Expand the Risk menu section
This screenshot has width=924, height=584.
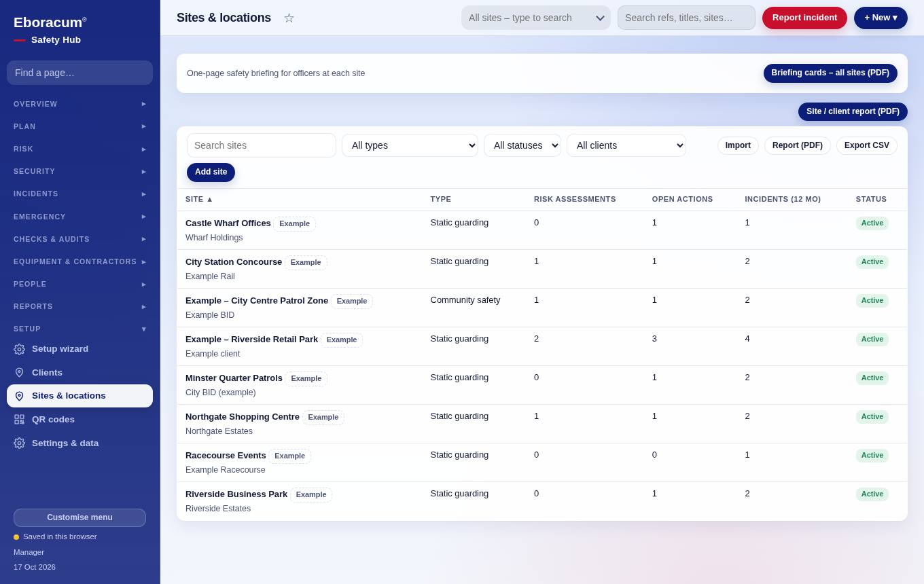[79, 149]
